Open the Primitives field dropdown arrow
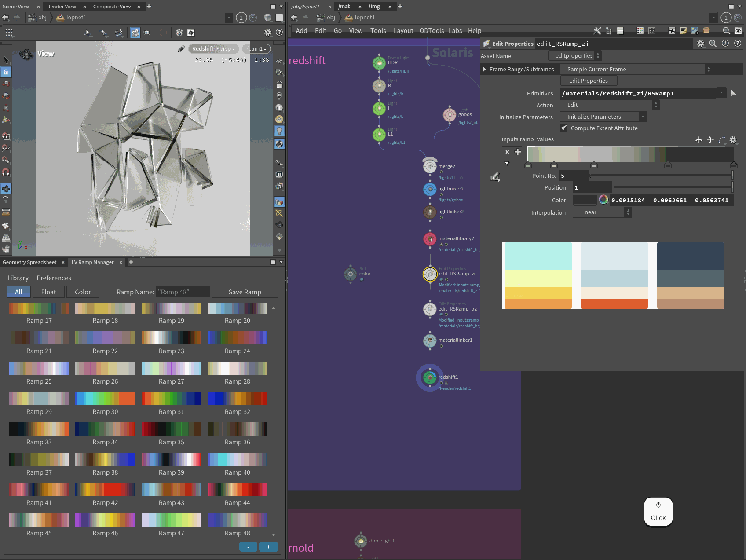The width and height of the screenshot is (746, 560). (x=721, y=93)
